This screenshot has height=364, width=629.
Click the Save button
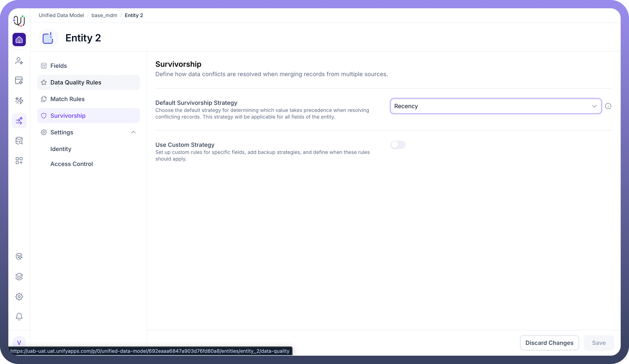point(599,343)
